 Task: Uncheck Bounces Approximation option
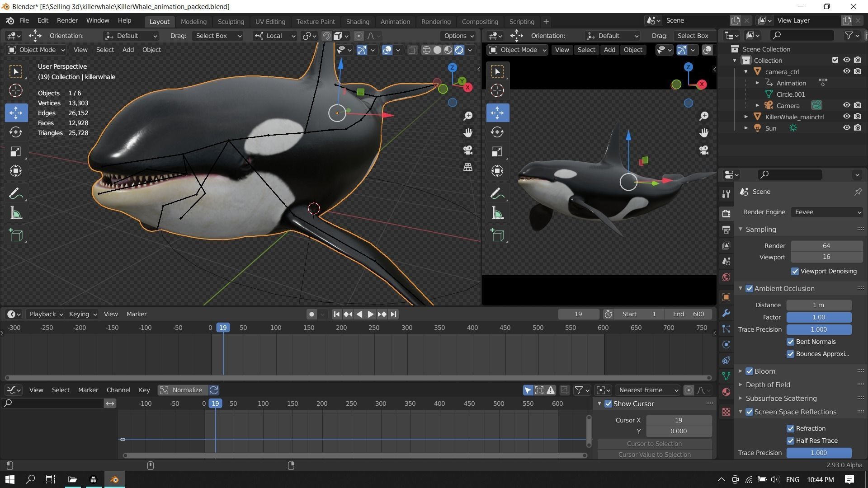[x=790, y=354]
